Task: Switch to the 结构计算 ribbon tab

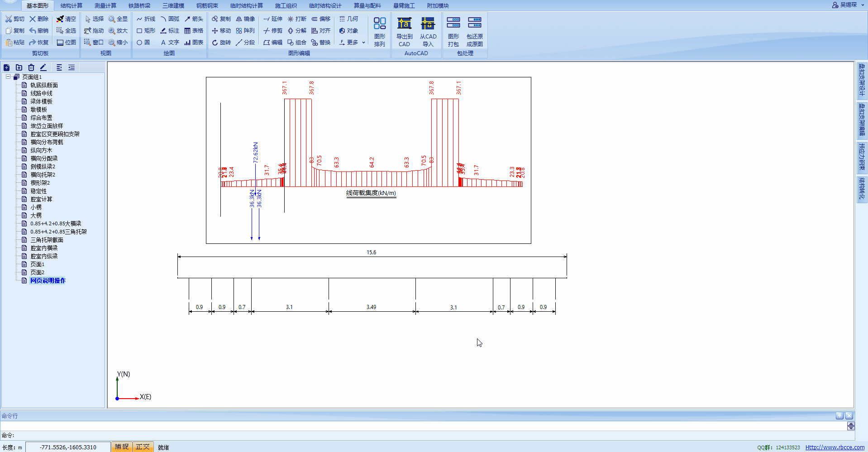Action: (72, 6)
